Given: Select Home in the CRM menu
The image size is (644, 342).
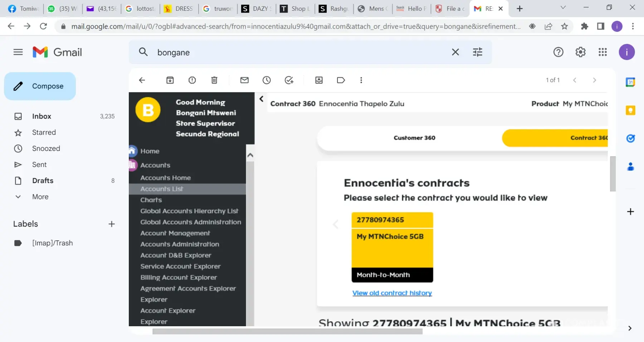Looking at the screenshot, I should (150, 151).
